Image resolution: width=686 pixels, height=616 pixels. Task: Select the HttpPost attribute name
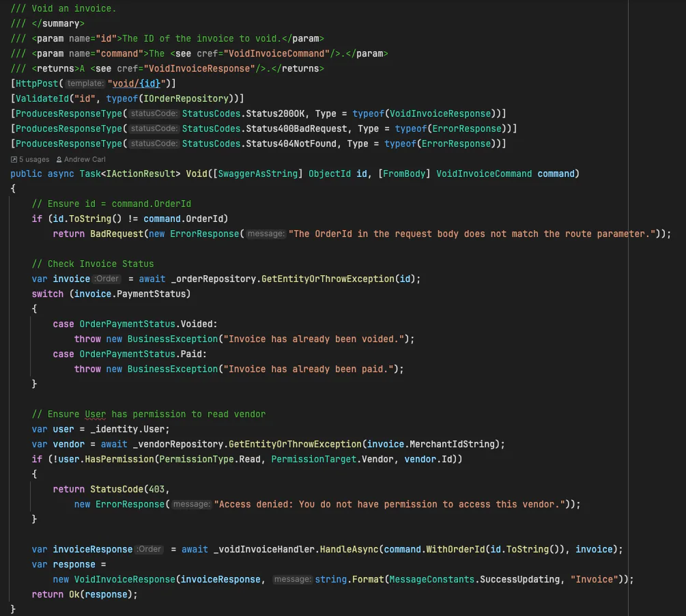click(x=37, y=83)
